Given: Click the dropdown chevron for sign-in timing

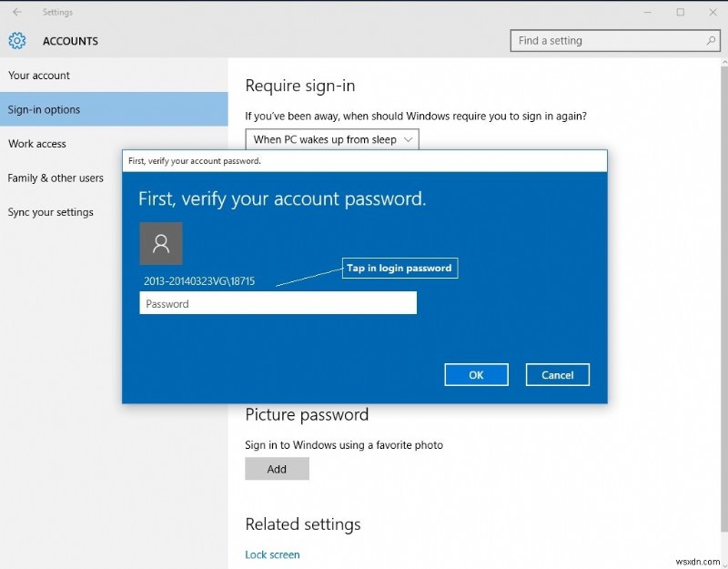Looking at the screenshot, I should pos(407,139).
